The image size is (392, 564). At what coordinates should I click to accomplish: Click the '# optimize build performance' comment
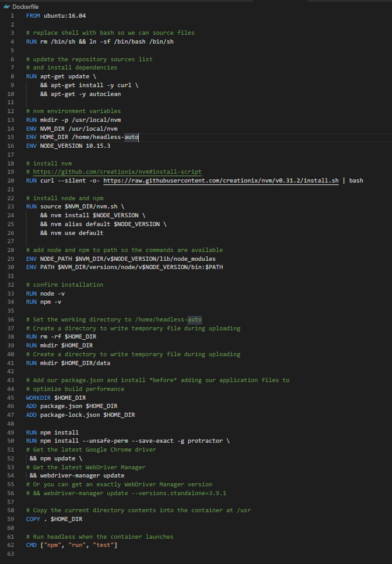75,389
